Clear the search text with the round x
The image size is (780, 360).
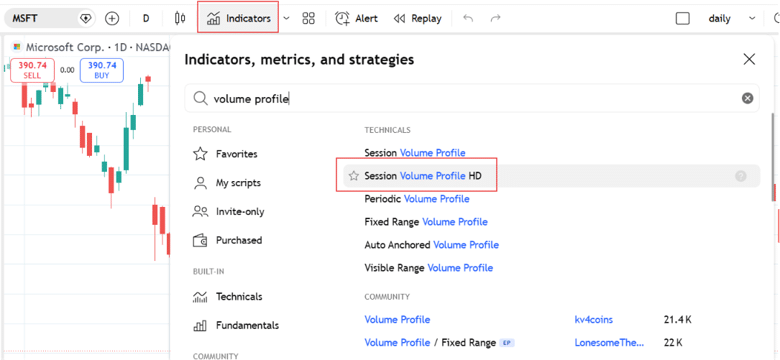747,98
